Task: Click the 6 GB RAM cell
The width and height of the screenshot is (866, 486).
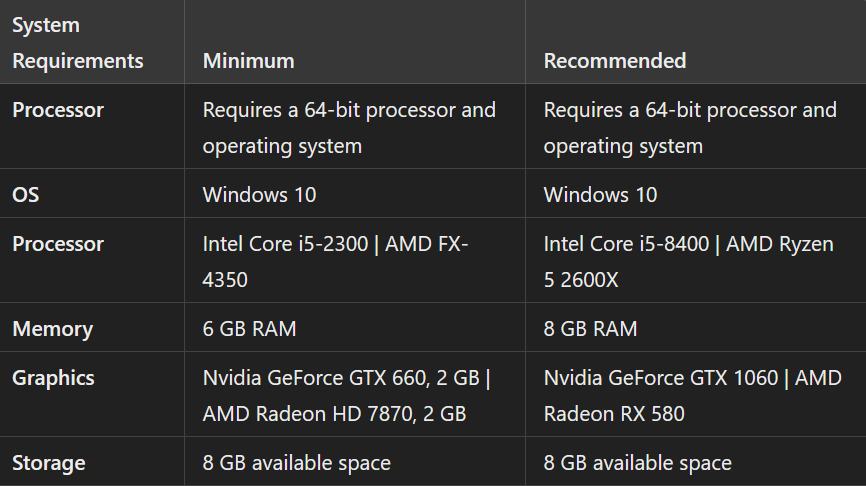Action: coord(249,329)
